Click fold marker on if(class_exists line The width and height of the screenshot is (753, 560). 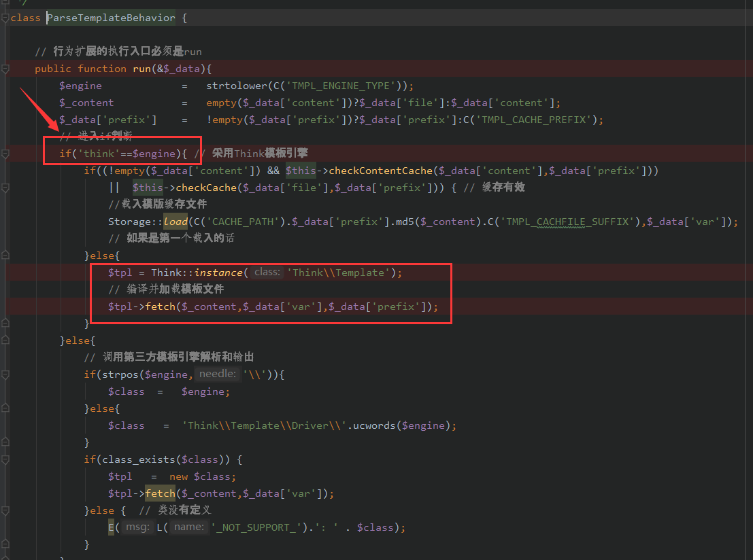pyautogui.click(x=5, y=459)
